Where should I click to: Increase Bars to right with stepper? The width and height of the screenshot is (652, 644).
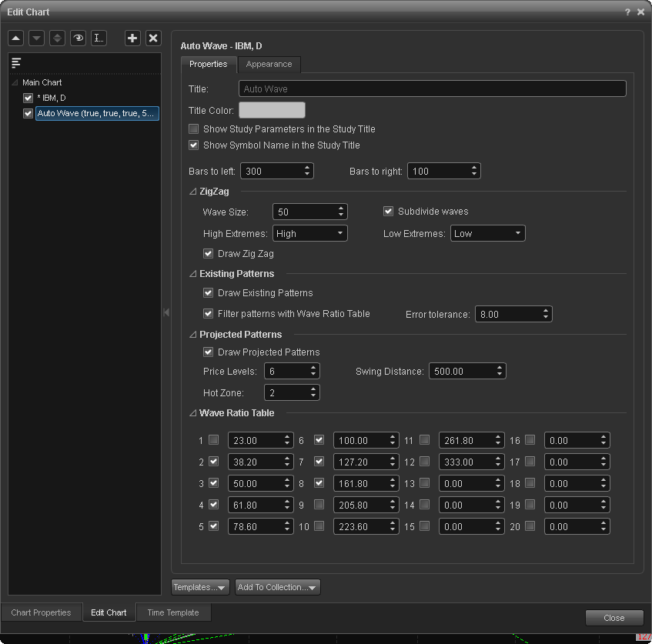(x=474, y=168)
